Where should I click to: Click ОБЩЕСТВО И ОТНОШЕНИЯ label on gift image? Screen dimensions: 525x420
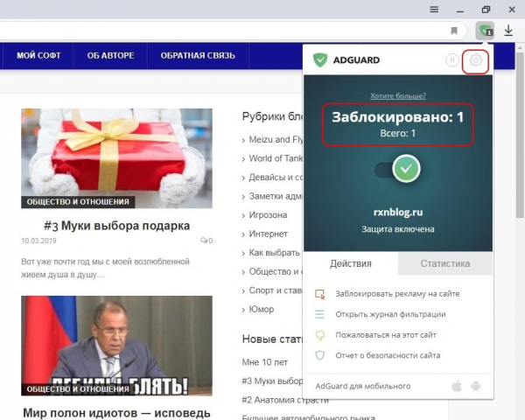pos(78,202)
